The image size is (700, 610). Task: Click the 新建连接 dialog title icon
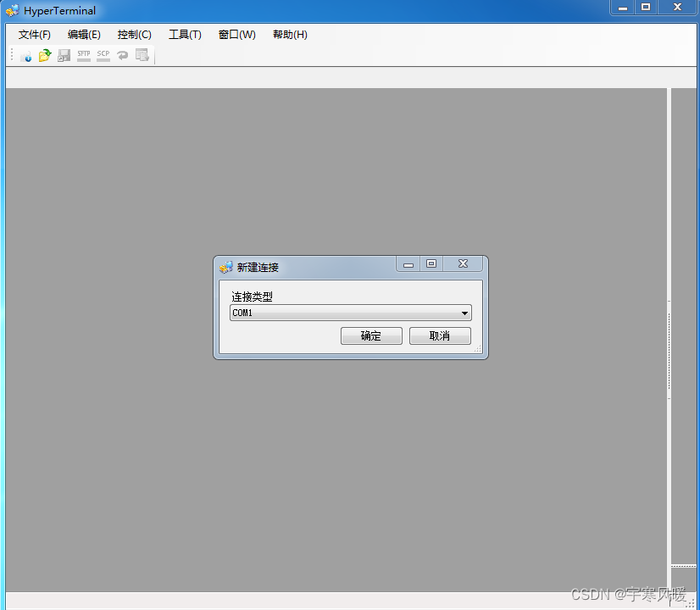pyautogui.click(x=226, y=267)
